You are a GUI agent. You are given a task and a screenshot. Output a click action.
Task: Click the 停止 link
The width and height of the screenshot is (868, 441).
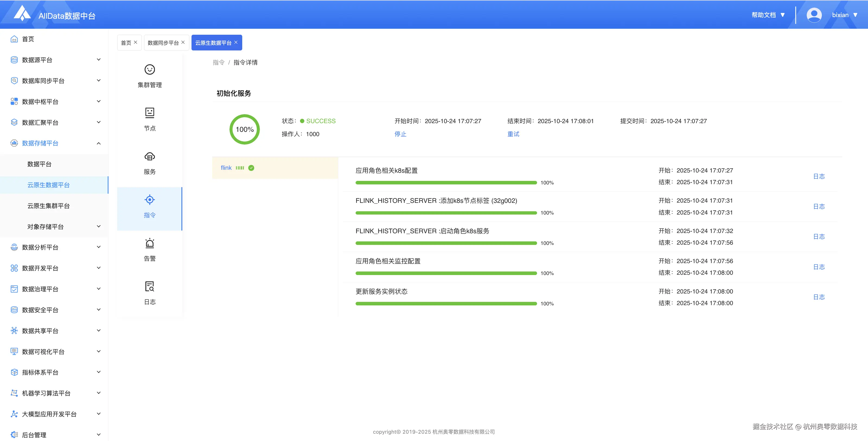(400, 134)
